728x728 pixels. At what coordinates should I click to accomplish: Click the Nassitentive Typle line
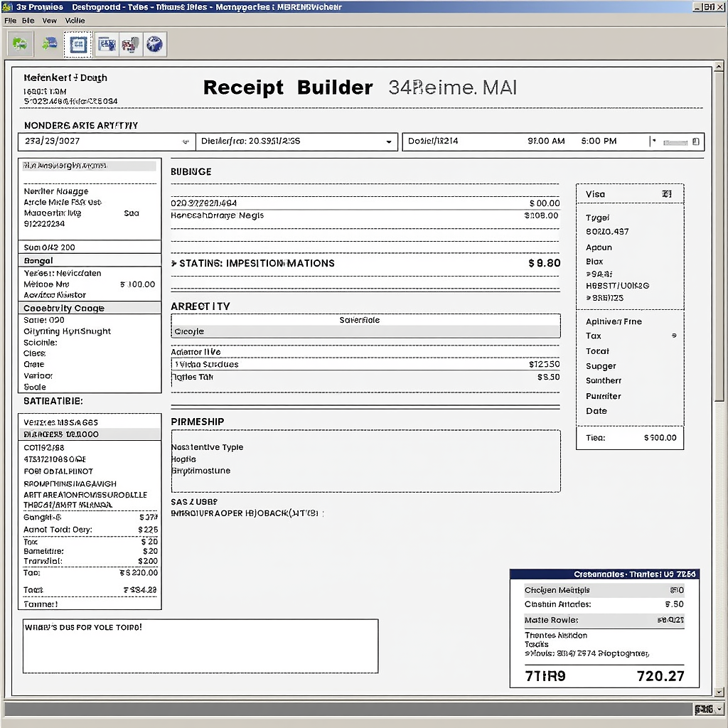(207, 447)
